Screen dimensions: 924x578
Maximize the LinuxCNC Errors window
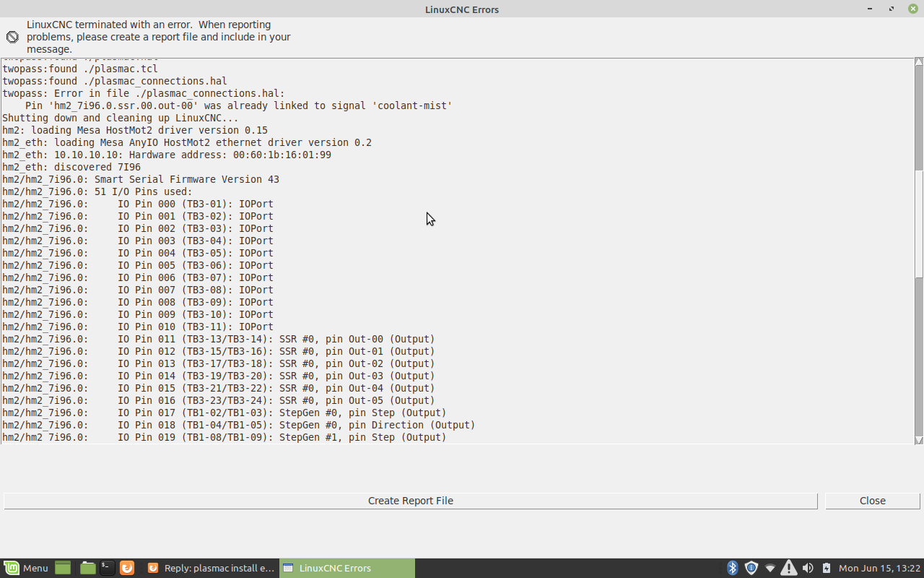[x=892, y=9]
